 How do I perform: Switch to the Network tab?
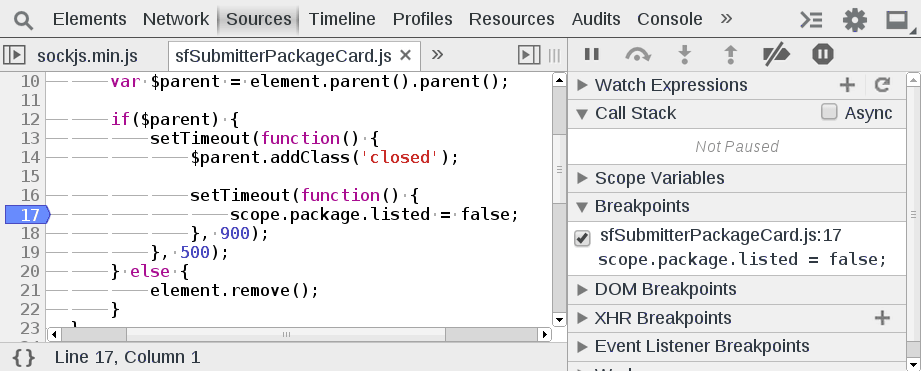click(176, 19)
